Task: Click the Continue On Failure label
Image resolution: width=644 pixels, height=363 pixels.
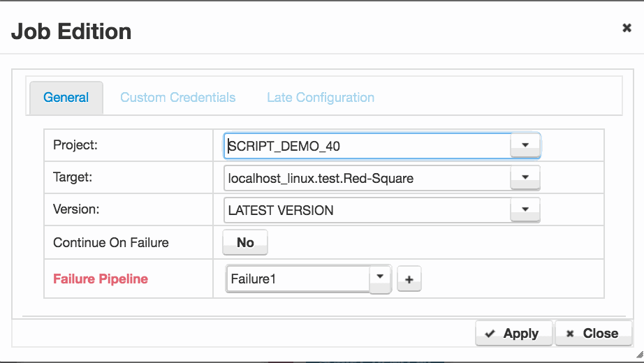Action: 111,243
